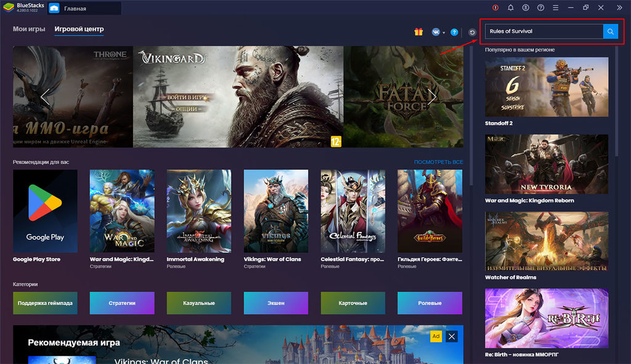Open War and Magic game card

pos(122,211)
